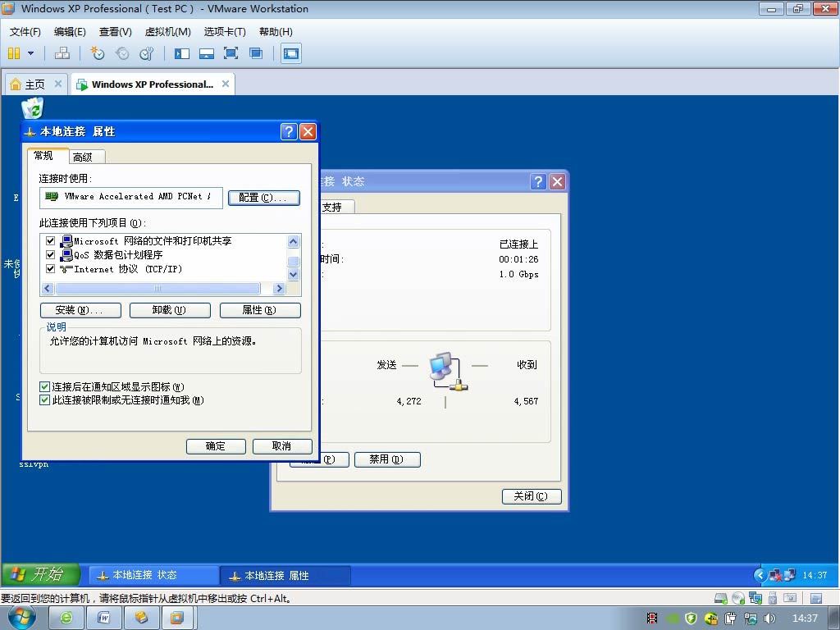Click 确定 in the properties dialog
The width and height of the screenshot is (840, 630).
pyautogui.click(x=216, y=446)
